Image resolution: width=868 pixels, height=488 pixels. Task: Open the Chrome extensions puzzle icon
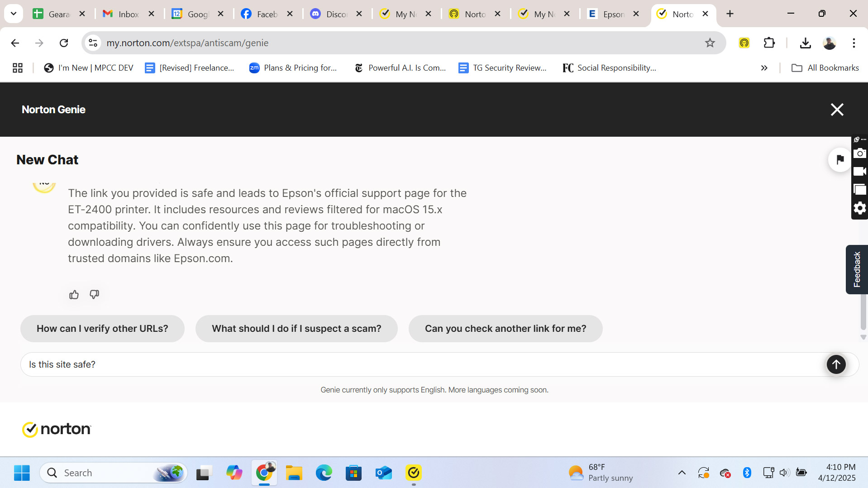(769, 43)
